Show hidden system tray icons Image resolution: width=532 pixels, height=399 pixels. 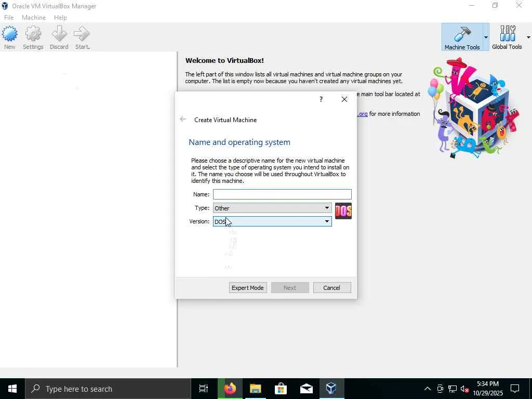[428, 389]
